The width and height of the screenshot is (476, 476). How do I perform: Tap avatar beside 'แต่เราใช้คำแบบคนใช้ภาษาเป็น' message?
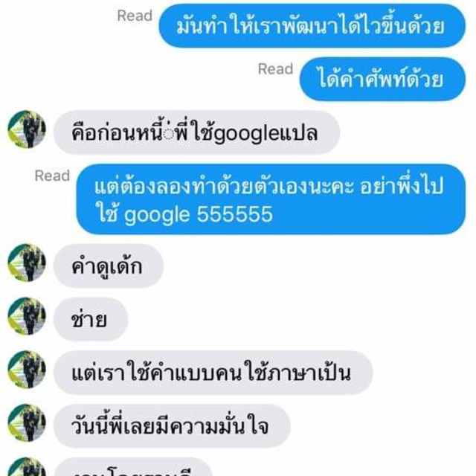27,370
